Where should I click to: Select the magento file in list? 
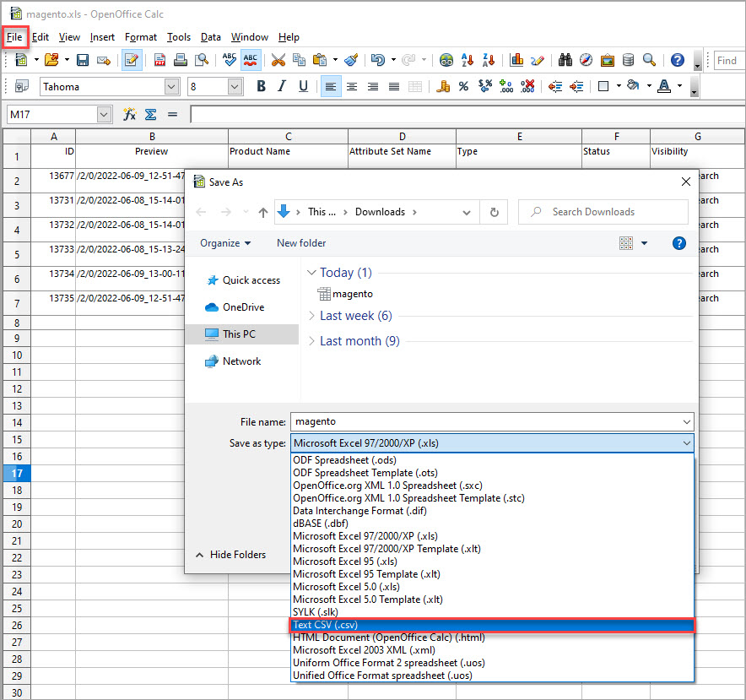(345, 294)
